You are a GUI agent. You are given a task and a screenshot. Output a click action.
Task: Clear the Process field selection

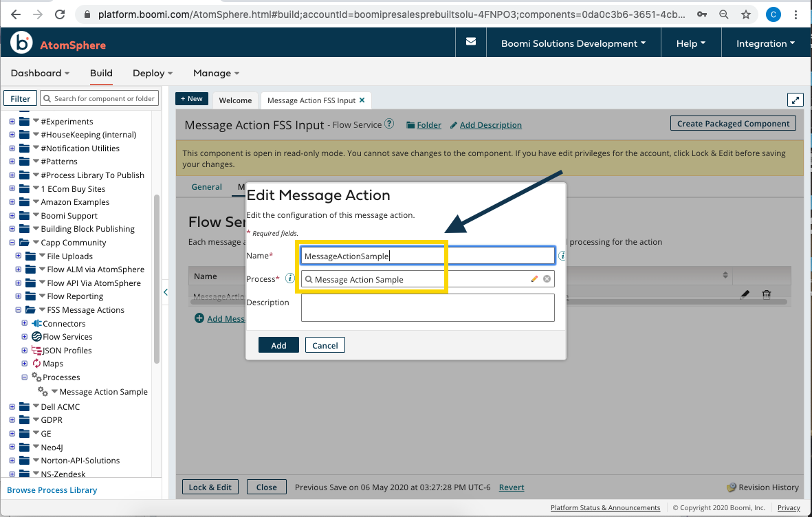click(x=547, y=278)
